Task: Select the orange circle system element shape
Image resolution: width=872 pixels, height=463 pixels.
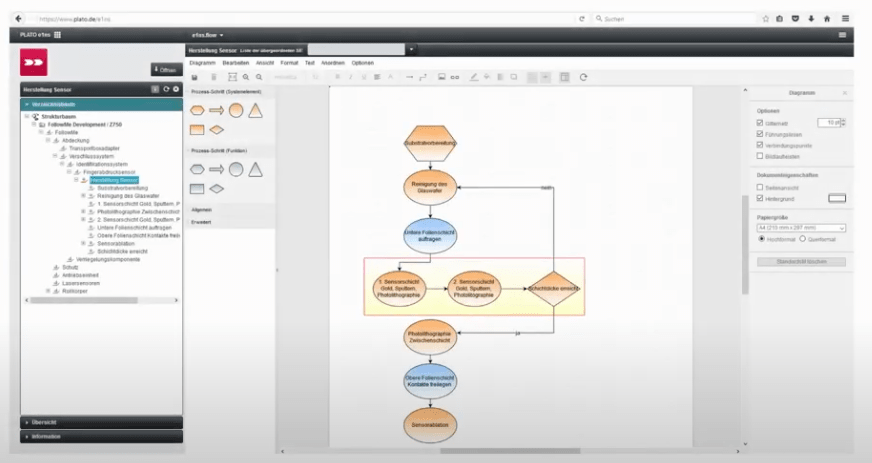Action: [x=236, y=110]
